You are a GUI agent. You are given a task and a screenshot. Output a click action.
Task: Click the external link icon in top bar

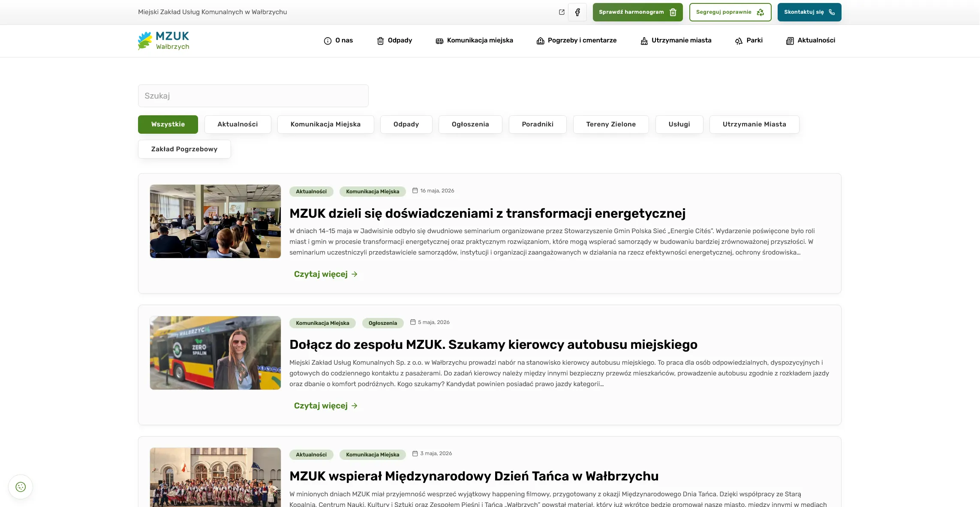[562, 12]
